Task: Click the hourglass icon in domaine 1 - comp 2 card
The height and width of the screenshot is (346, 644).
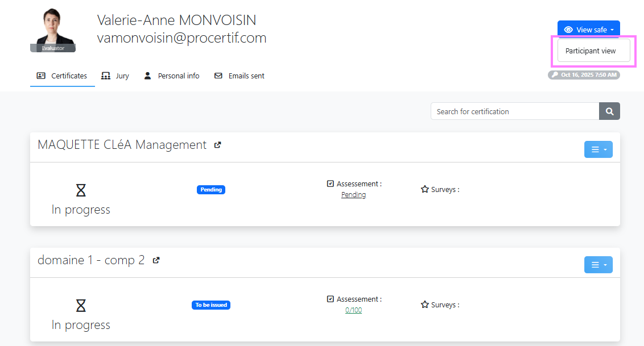Action: [x=81, y=306]
